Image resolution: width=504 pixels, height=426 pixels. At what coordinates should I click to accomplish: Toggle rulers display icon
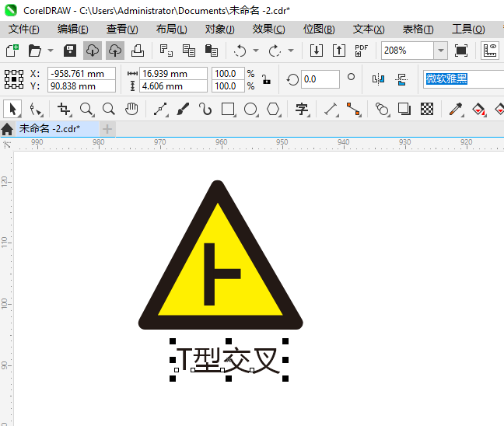click(x=490, y=51)
